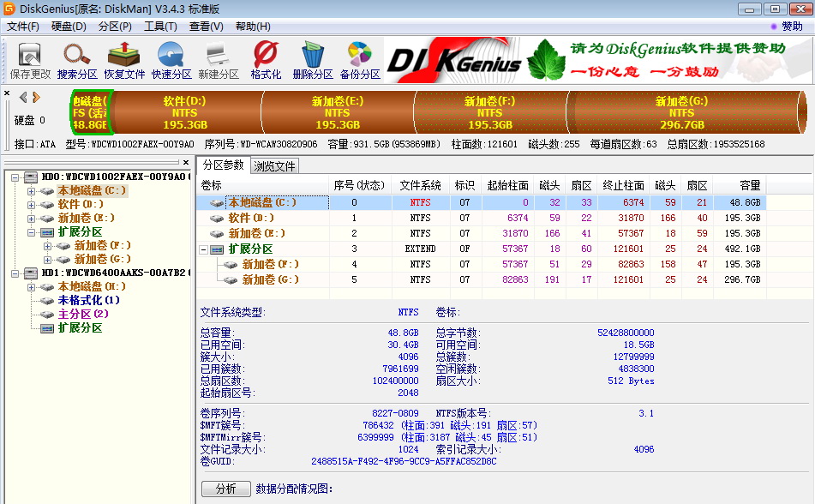
Task: Expand 本地磁盘(C:) in the tree
Action: (x=31, y=191)
